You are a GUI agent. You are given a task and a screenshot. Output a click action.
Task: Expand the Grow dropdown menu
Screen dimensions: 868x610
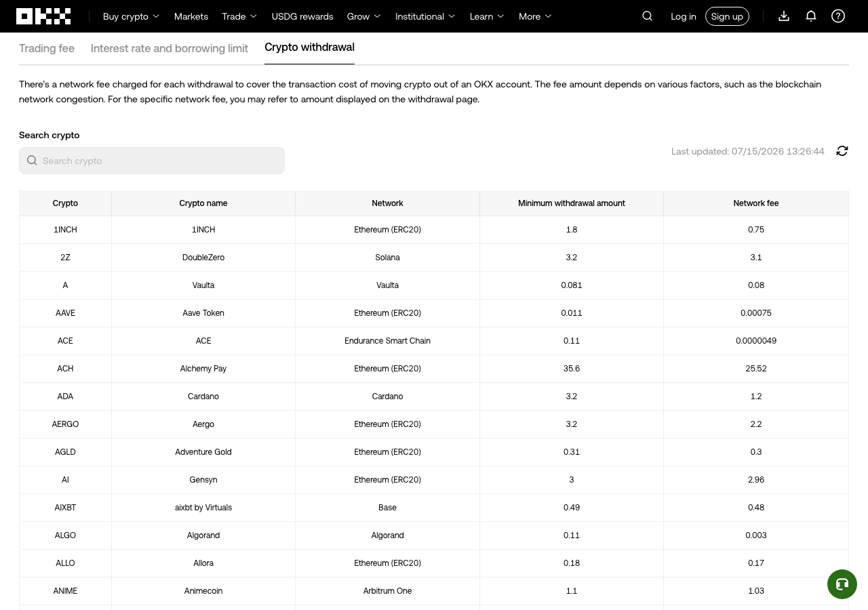[363, 16]
